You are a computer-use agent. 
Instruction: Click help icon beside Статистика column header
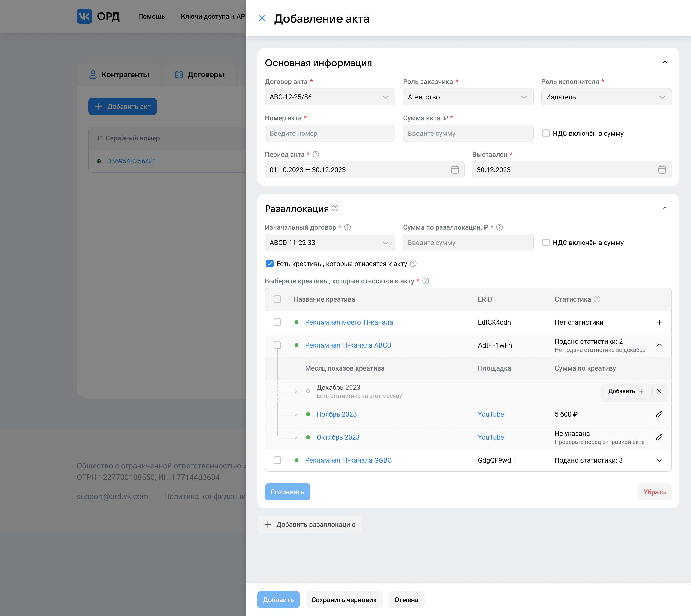pos(597,299)
